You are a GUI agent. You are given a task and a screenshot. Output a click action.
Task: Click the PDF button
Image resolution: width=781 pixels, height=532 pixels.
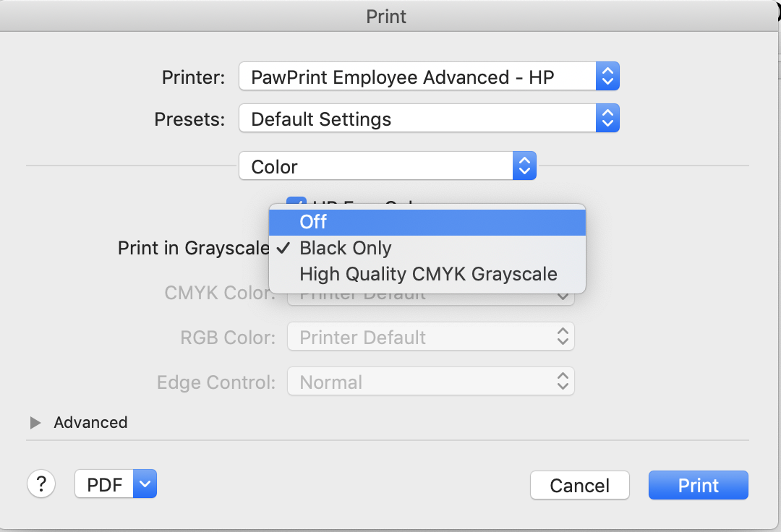104,484
